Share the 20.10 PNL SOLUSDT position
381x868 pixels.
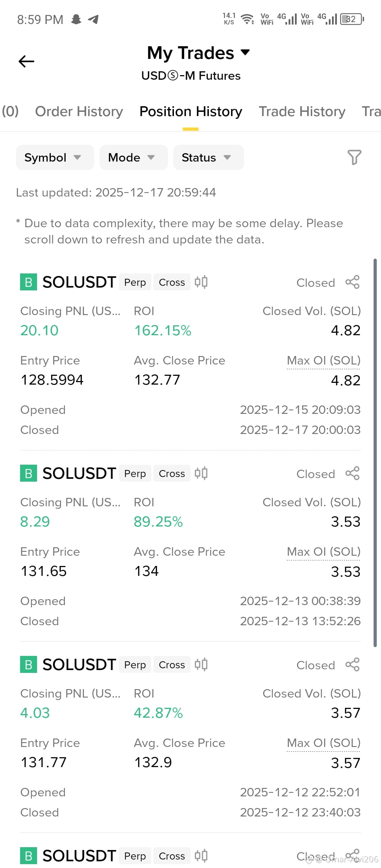point(352,282)
